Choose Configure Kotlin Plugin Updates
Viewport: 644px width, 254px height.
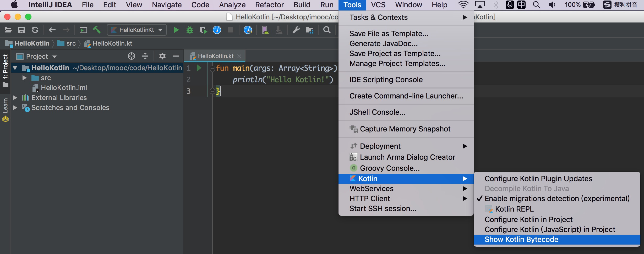click(557, 179)
